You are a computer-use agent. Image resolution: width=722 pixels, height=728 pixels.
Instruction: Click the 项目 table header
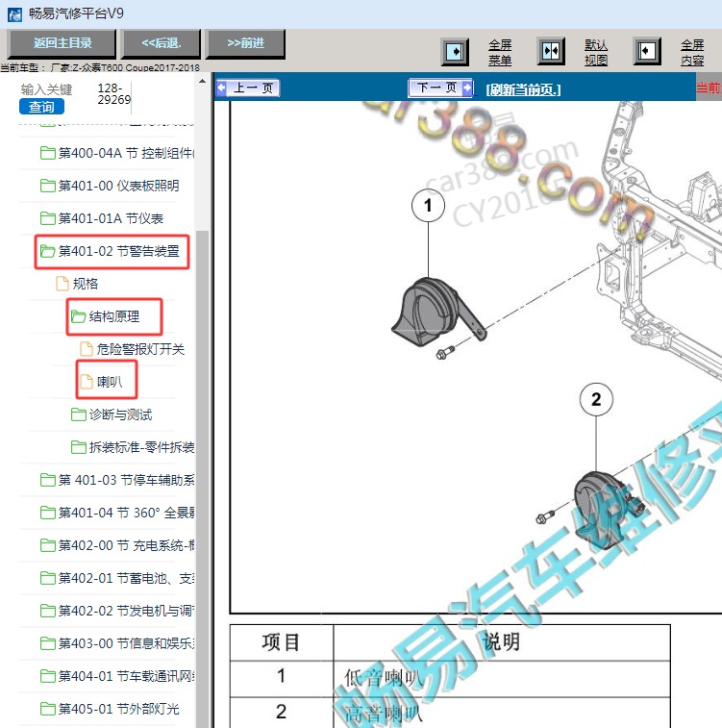coord(282,642)
